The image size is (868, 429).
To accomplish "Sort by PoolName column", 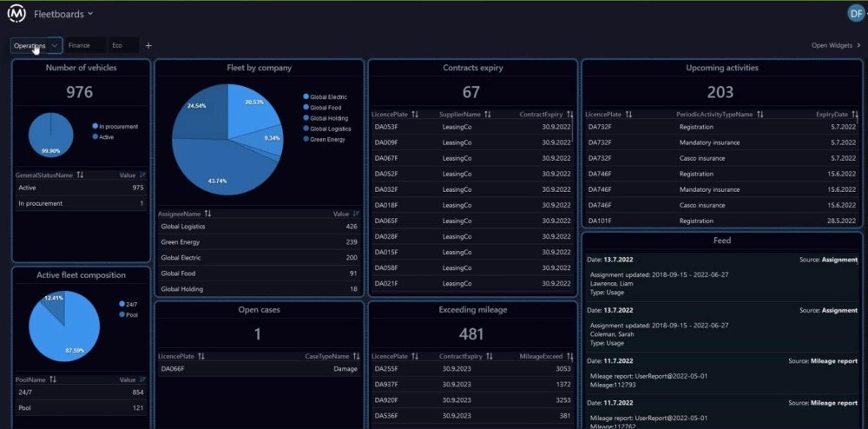I will point(53,379).
